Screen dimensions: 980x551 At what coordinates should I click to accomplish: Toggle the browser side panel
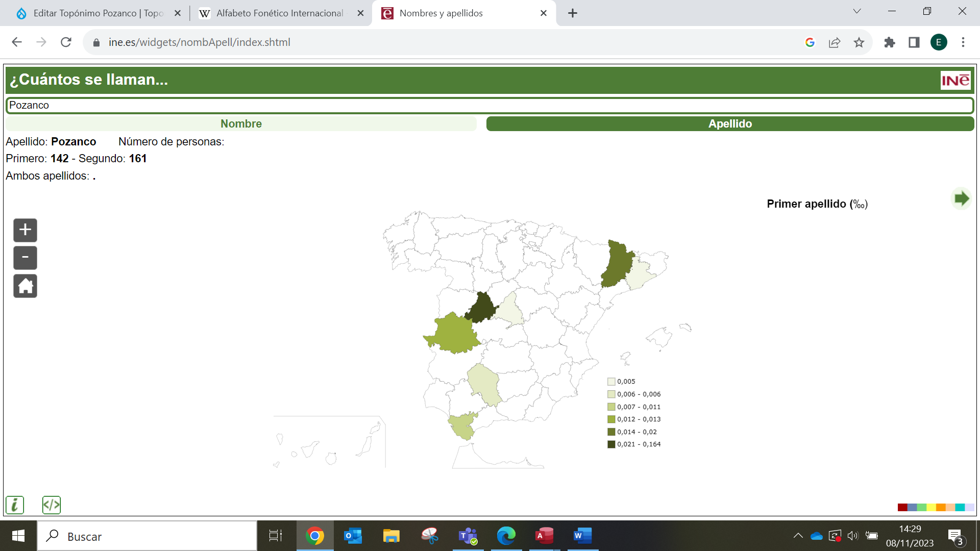914,42
